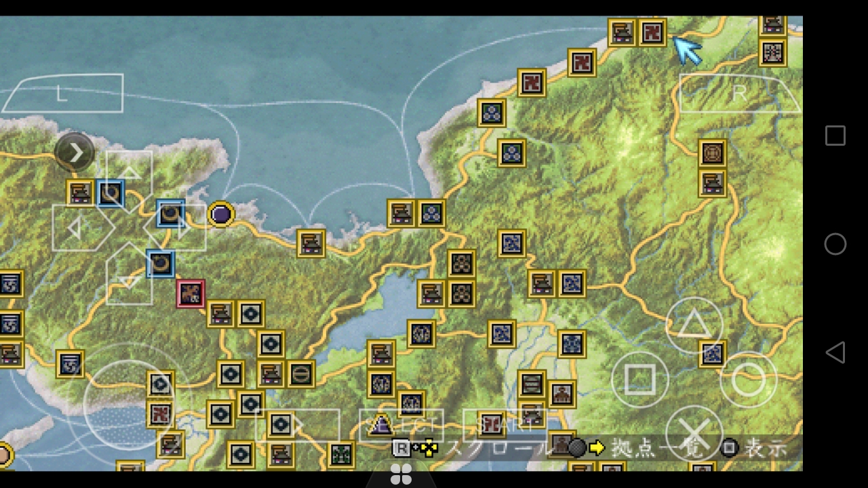Select the blue three-circle crest beside the coastal castle

click(431, 213)
